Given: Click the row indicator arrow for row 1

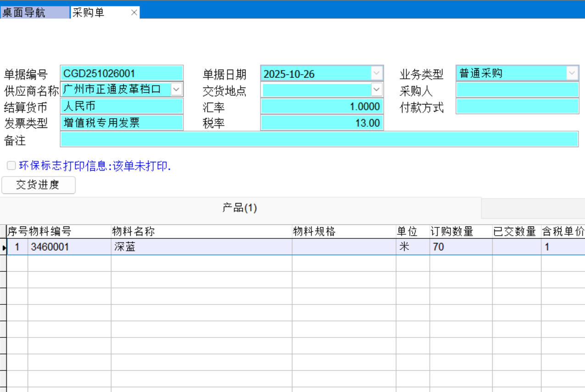Looking at the screenshot, I should (4, 248).
